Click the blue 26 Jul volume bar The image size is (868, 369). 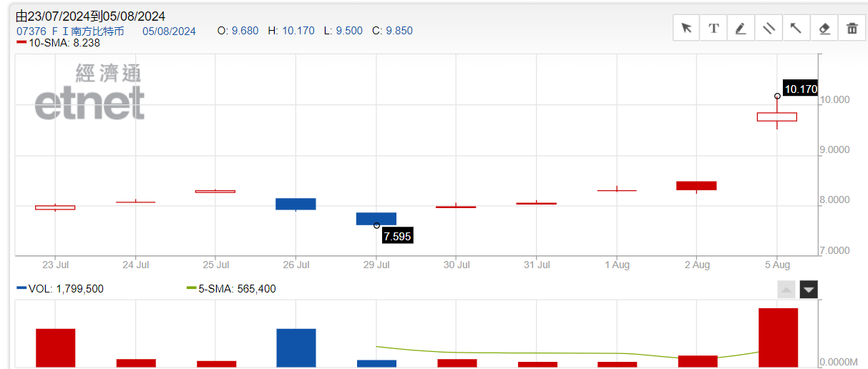296,348
